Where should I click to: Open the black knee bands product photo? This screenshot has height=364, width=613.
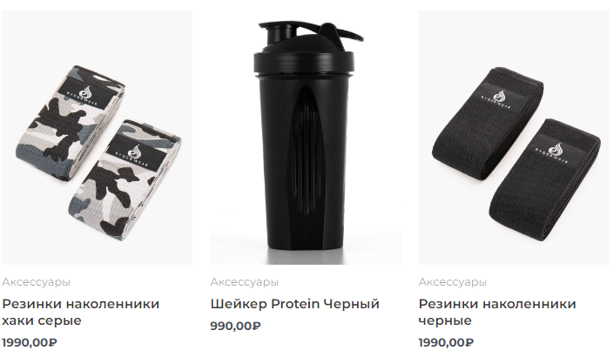(514, 138)
